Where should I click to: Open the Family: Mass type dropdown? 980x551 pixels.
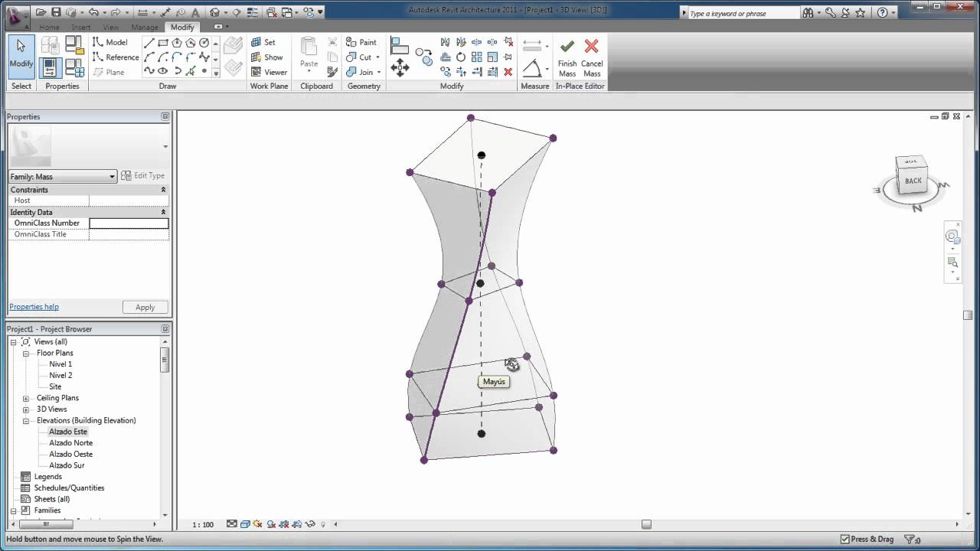[62, 177]
